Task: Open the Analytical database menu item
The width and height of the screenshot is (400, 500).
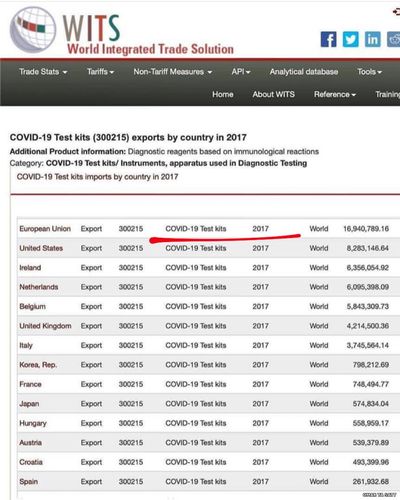Action: (x=304, y=72)
